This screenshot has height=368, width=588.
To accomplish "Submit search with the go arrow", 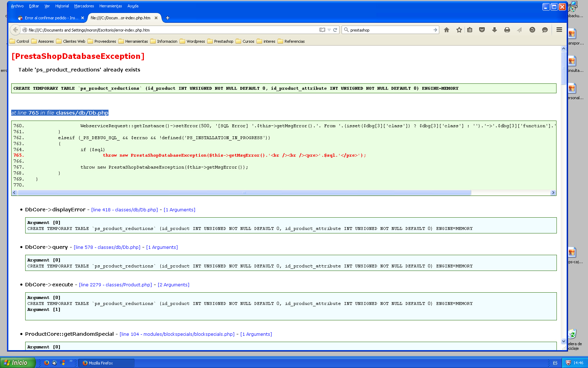I will click(435, 30).
